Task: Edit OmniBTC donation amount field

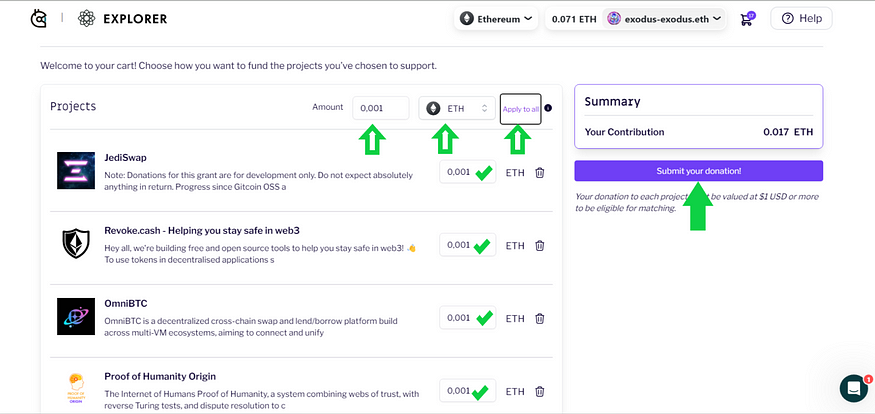Action: coord(459,318)
